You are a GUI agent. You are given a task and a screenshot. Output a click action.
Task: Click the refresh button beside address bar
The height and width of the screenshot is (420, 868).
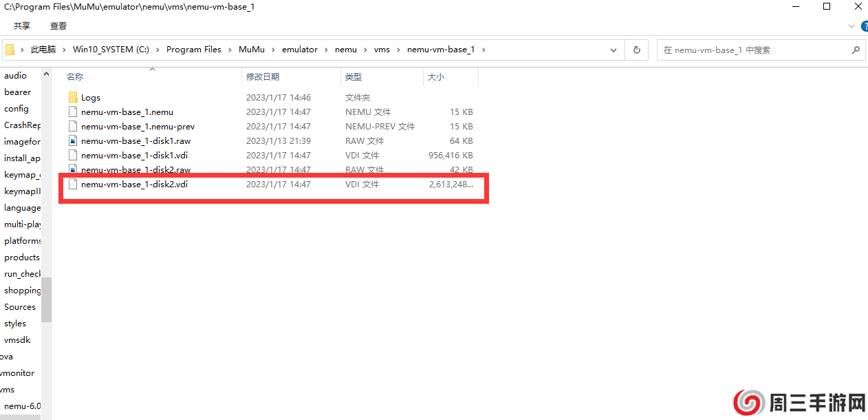coord(636,50)
